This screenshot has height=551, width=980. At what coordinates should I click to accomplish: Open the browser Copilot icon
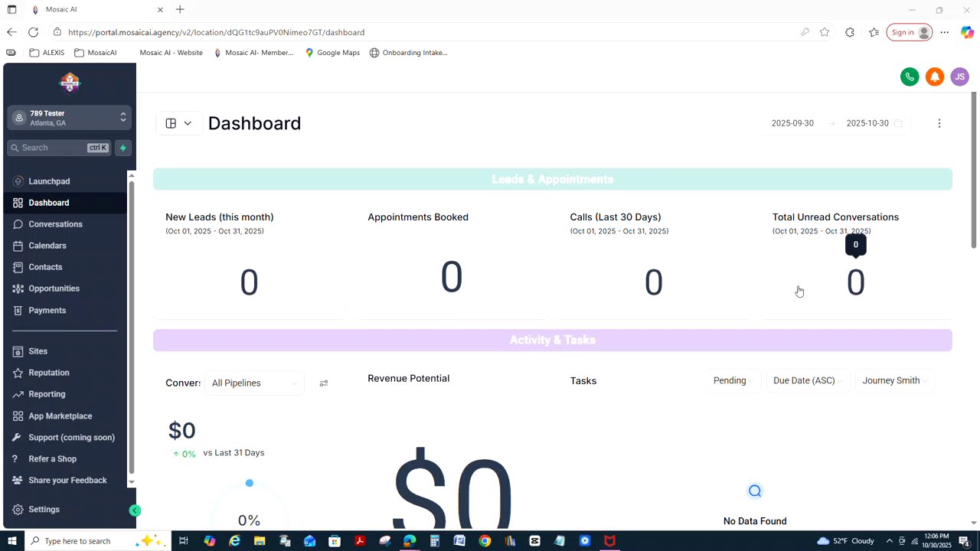tap(967, 32)
